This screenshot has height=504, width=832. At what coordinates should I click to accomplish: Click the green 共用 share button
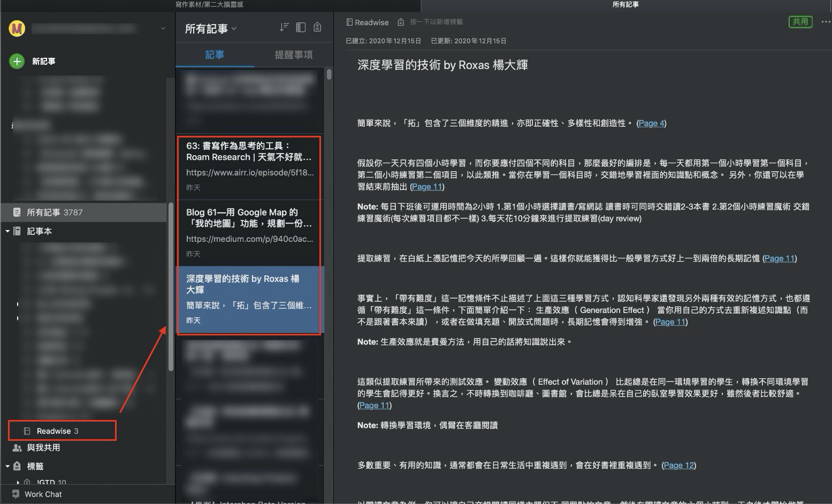coord(800,22)
